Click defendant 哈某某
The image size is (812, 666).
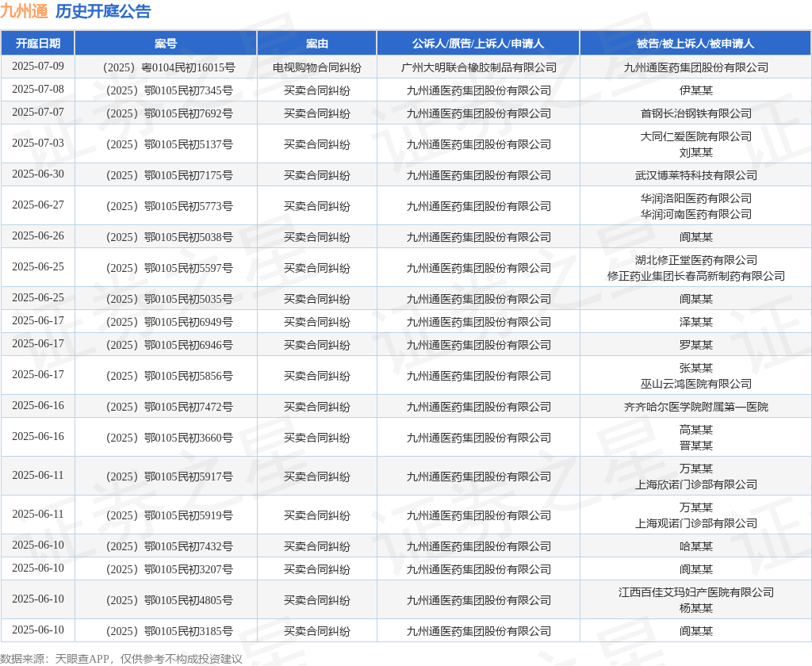696,546
